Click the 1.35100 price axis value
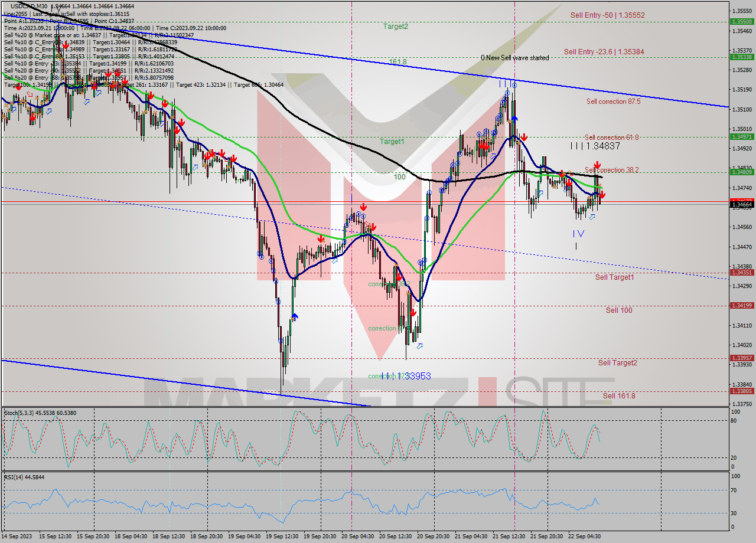This screenshot has height=543, width=756. [x=742, y=109]
